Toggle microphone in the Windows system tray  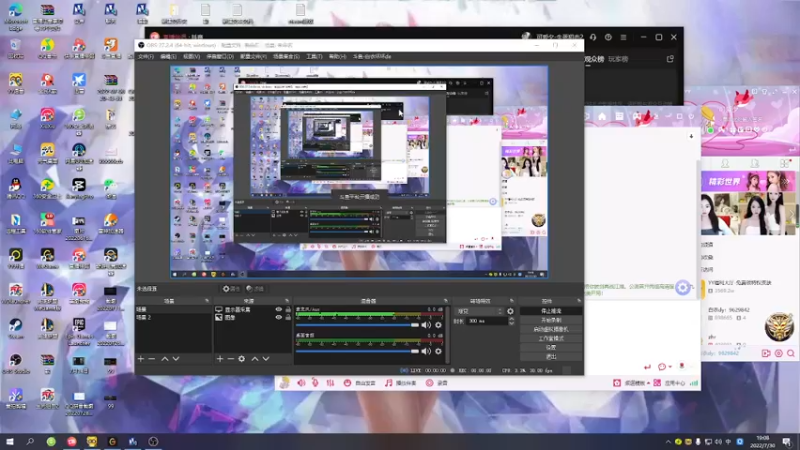coord(698,441)
